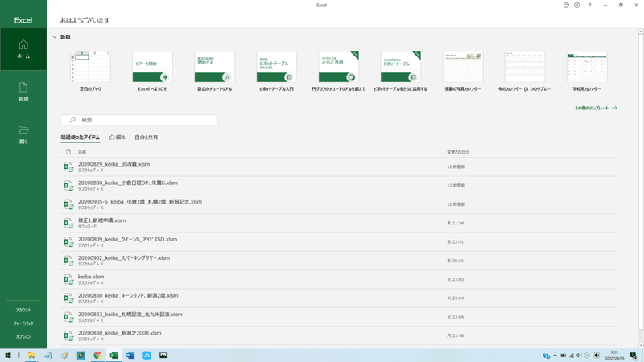Click the Excel icon of 20200809_keiba_クイーンS file
The image size is (644, 362).
click(x=68, y=242)
